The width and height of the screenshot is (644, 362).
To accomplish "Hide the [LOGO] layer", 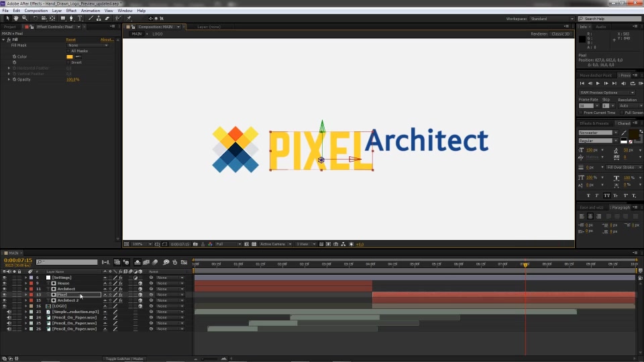I will [5, 306].
